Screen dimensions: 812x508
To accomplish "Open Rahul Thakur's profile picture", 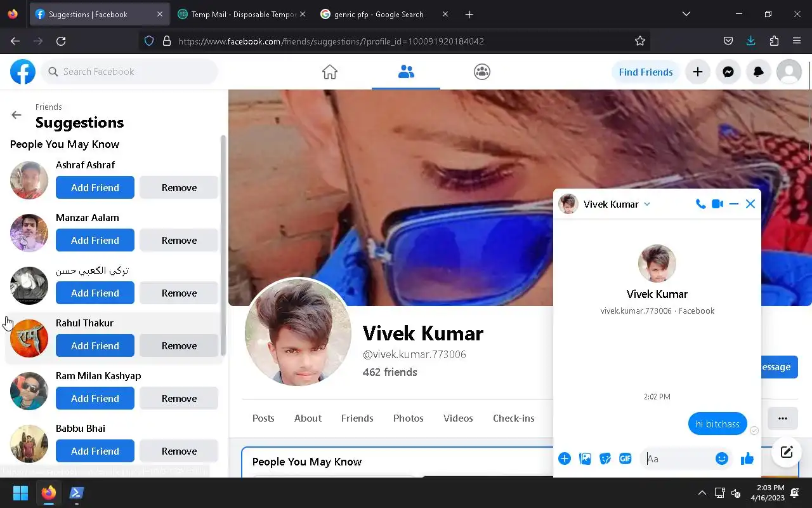I will tap(29, 338).
